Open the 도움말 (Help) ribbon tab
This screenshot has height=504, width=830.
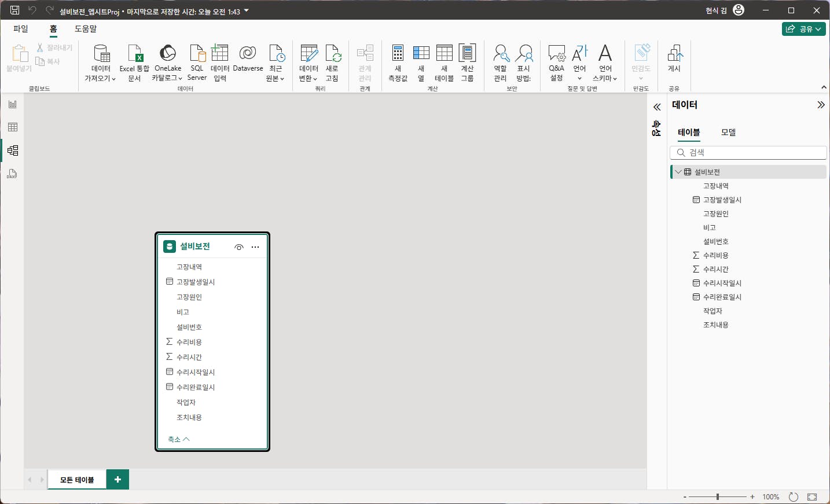tap(86, 28)
